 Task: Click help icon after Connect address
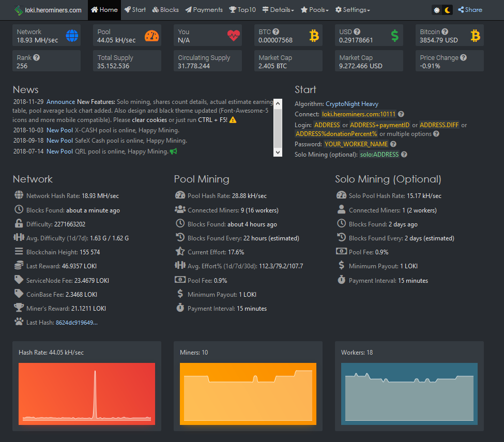(x=401, y=114)
